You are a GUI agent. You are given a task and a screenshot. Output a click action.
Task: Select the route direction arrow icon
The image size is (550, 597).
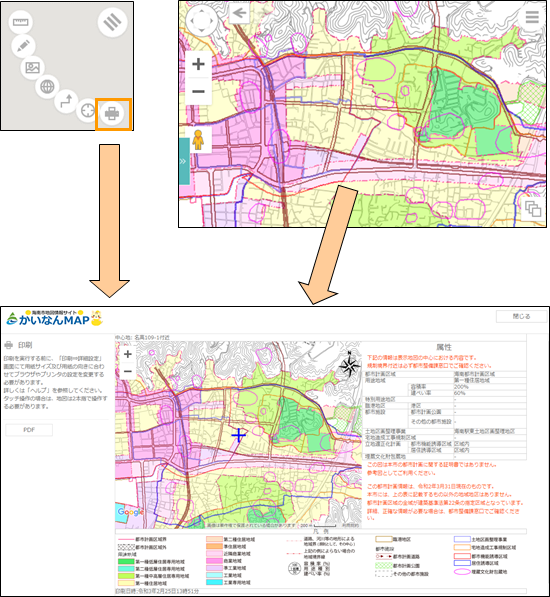(x=66, y=102)
